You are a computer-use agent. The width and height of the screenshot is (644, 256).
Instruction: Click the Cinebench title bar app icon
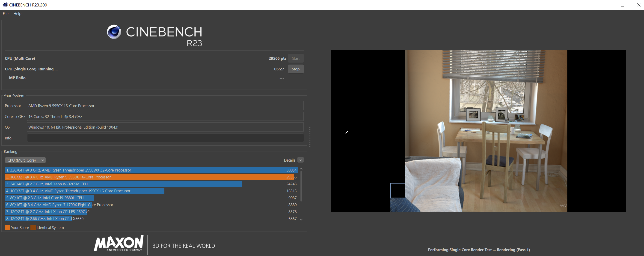click(x=5, y=5)
